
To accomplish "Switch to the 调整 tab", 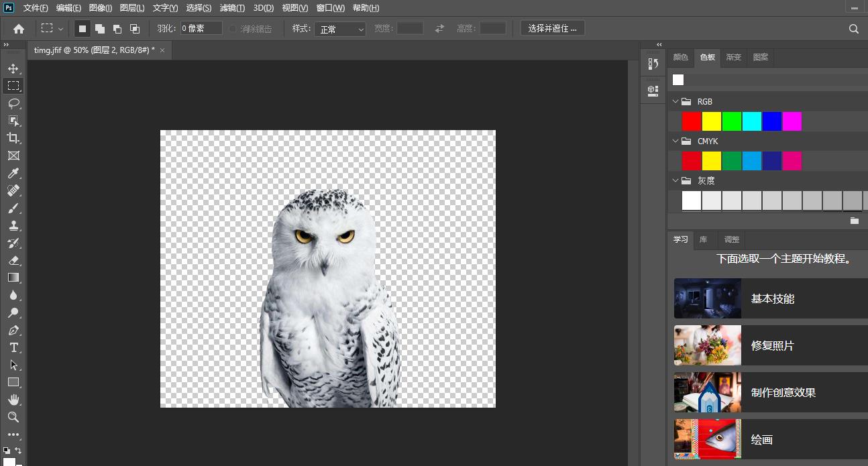I will (x=731, y=239).
